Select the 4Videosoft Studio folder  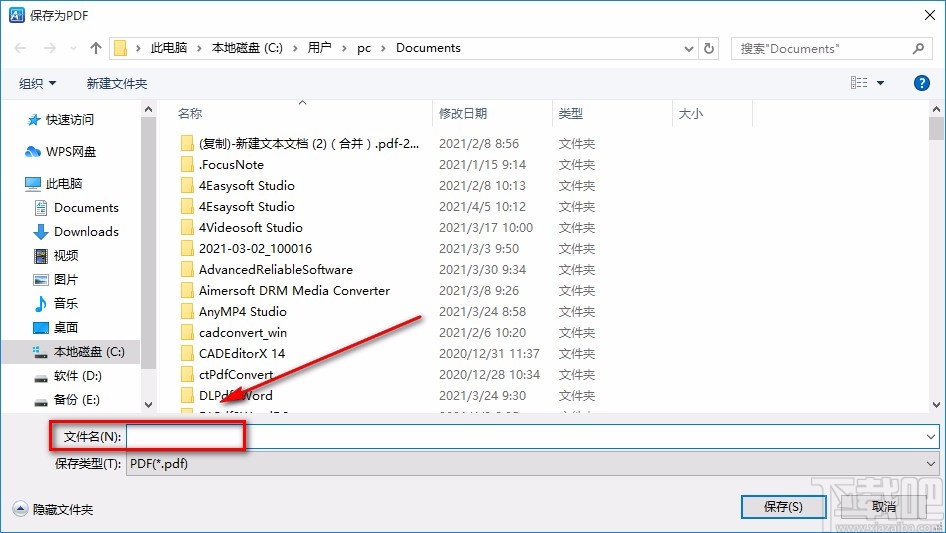click(x=241, y=228)
